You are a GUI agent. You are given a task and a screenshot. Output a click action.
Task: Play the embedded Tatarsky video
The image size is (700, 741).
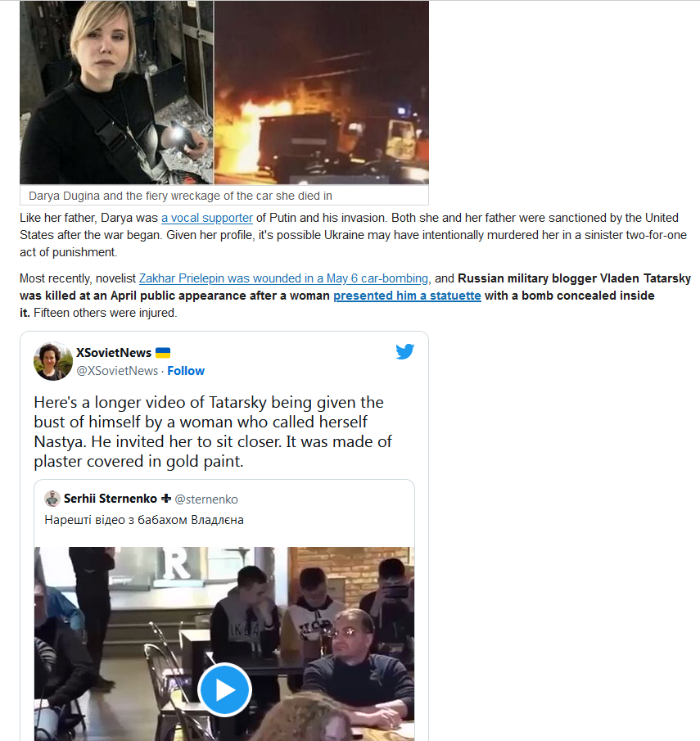click(x=224, y=690)
